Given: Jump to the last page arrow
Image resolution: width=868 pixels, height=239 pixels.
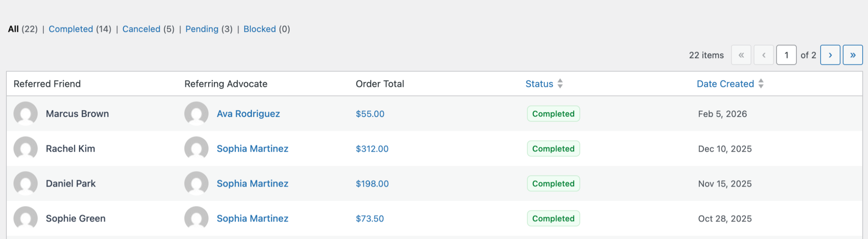Looking at the screenshot, I should pos(852,55).
